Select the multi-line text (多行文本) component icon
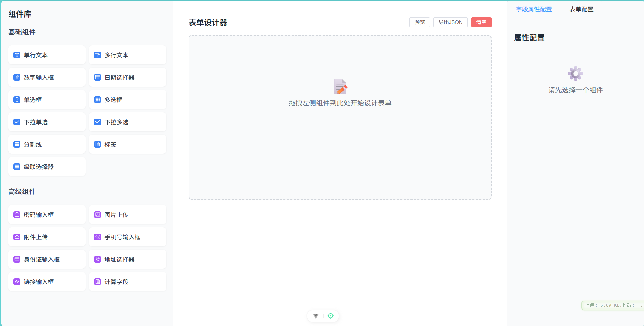Image resolution: width=644 pixels, height=326 pixels. click(x=98, y=55)
